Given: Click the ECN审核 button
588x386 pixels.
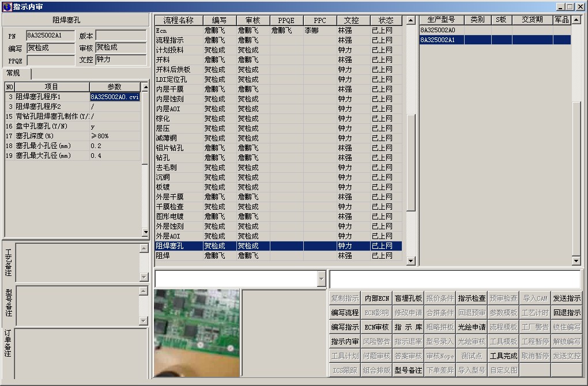Looking at the screenshot, I should tap(376, 327).
